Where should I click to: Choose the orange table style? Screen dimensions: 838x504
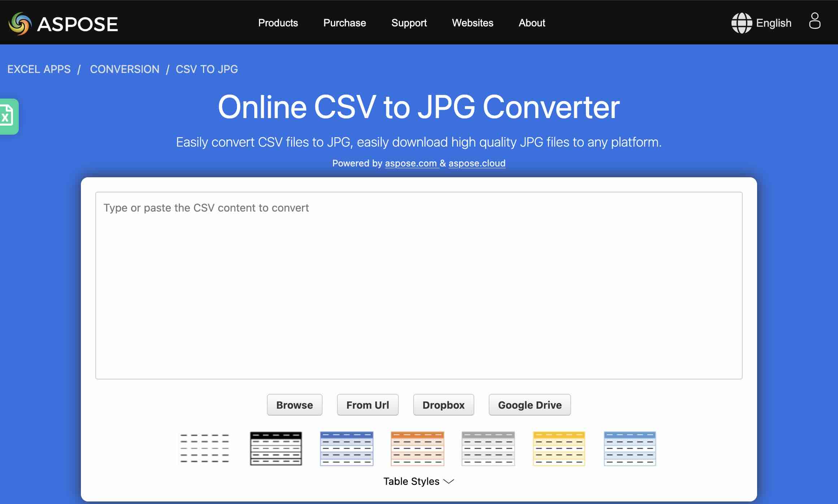click(418, 448)
